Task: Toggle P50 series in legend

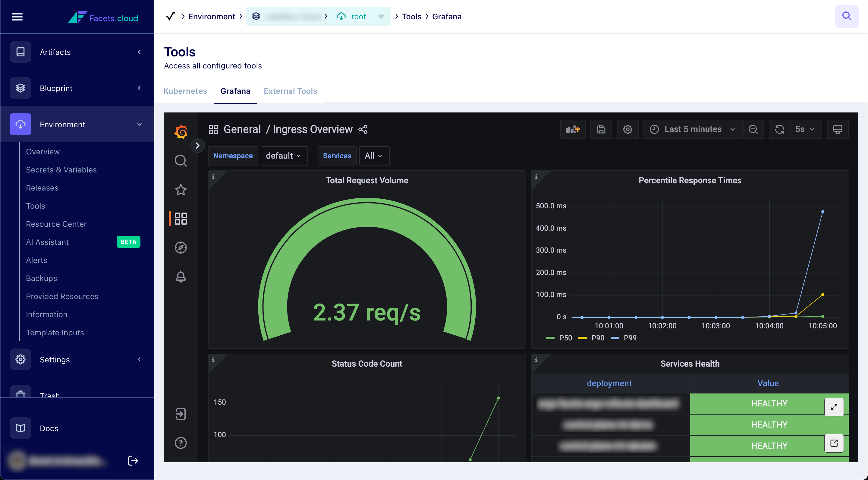Action: click(565, 338)
